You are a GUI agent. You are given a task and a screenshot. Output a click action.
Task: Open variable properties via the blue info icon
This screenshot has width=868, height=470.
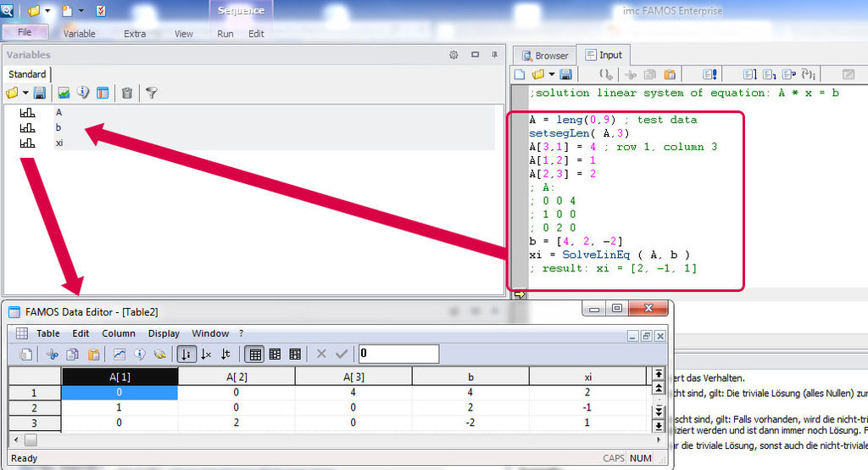point(83,92)
